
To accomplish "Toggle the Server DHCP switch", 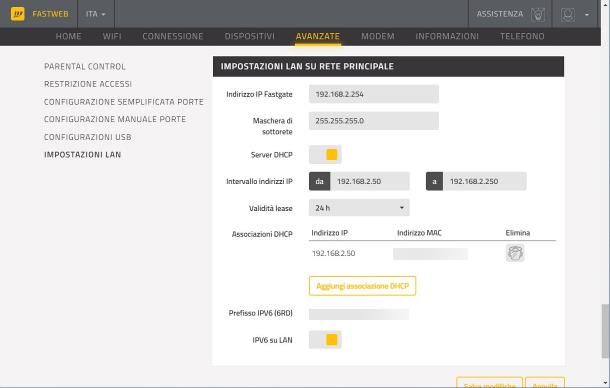I will point(325,154).
